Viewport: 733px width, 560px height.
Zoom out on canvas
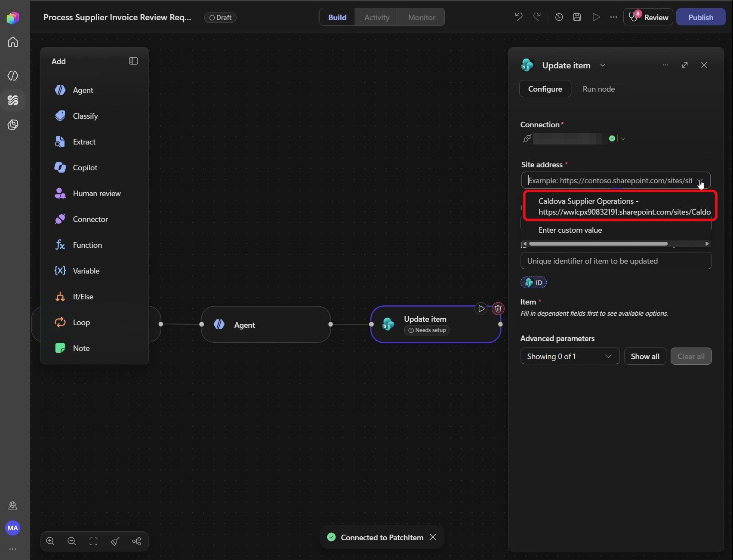[x=72, y=541]
